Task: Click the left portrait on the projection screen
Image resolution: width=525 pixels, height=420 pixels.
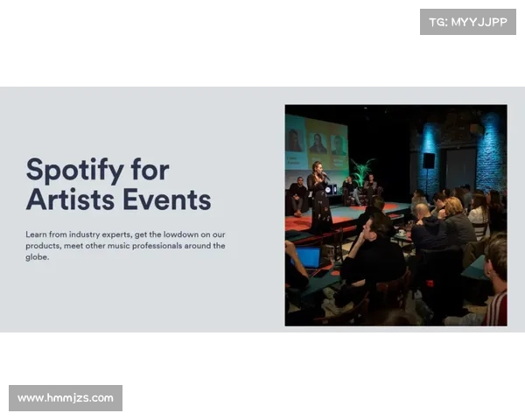Action: (295, 141)
